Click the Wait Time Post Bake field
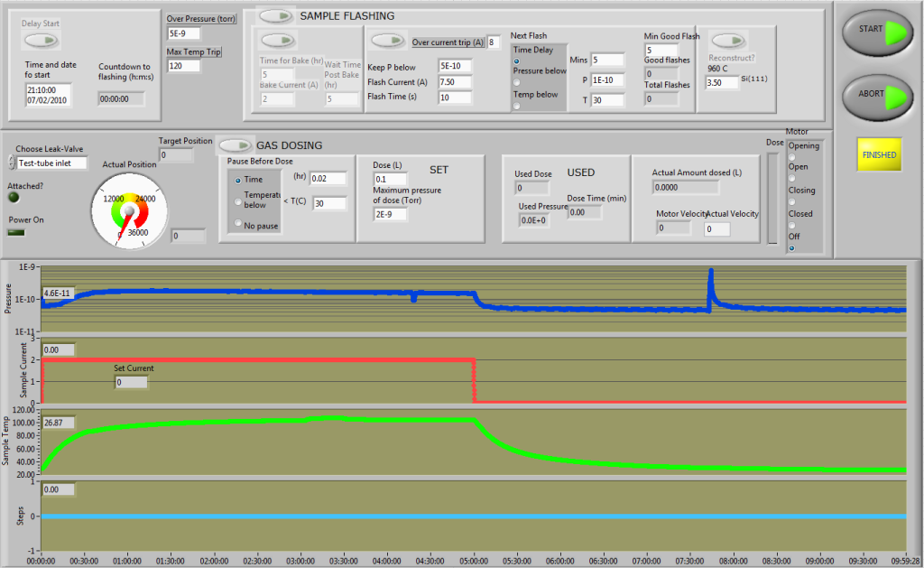Viewport: 924px width, 568px height. pyautogui.click(x=342, y=98)
